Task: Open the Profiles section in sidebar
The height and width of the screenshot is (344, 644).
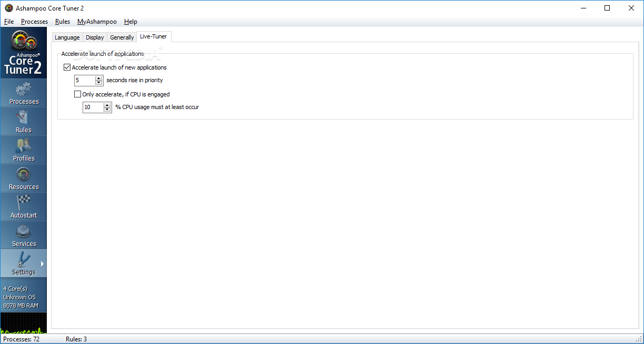Action: coord(24,150)
